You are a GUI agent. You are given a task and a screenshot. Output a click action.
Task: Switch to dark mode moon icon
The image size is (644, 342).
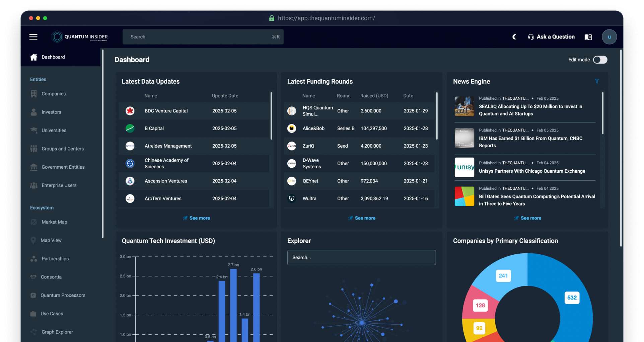(x=514, y=37)
